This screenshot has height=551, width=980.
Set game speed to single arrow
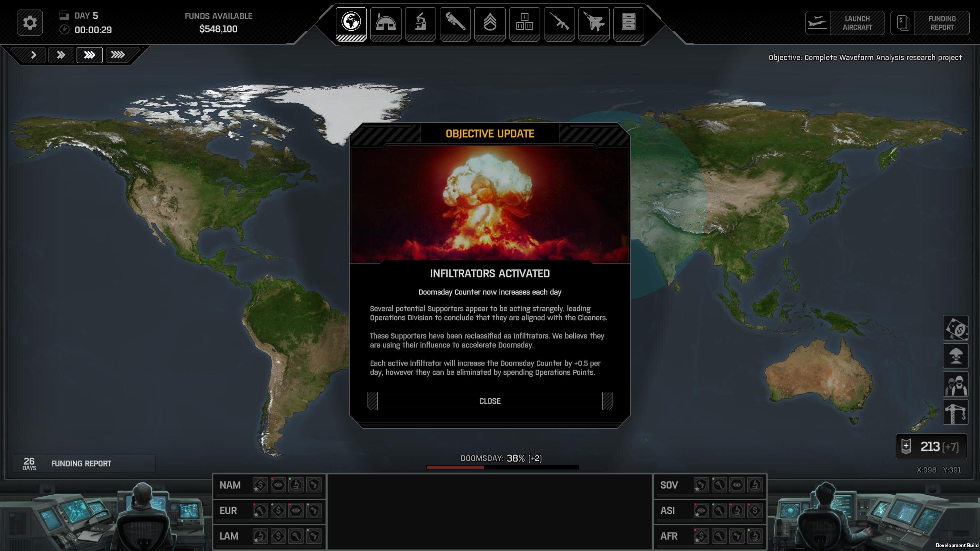(33, 55)
